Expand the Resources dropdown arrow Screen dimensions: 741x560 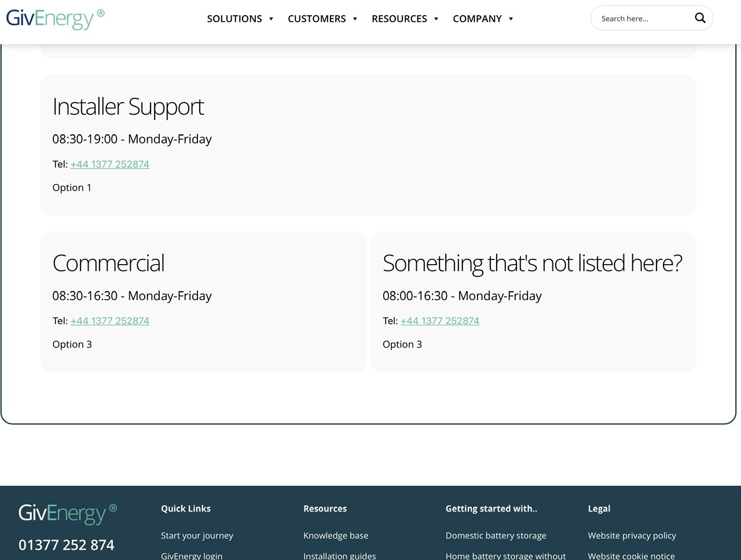pos(436,19)
